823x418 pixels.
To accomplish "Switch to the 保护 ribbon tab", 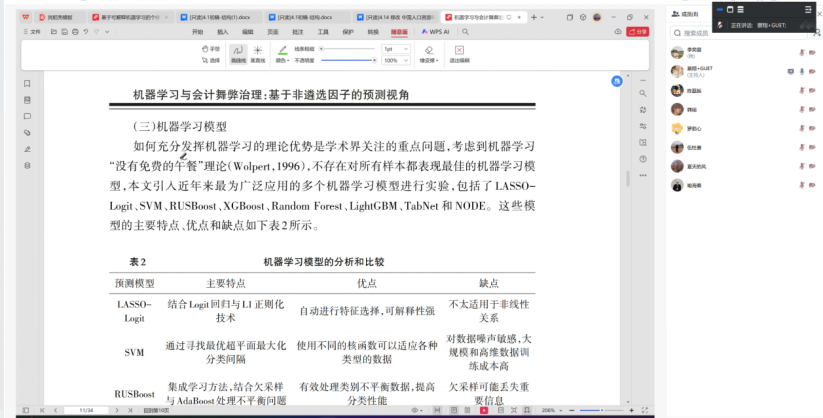I will pyautogui.click(x=348, y=32).
